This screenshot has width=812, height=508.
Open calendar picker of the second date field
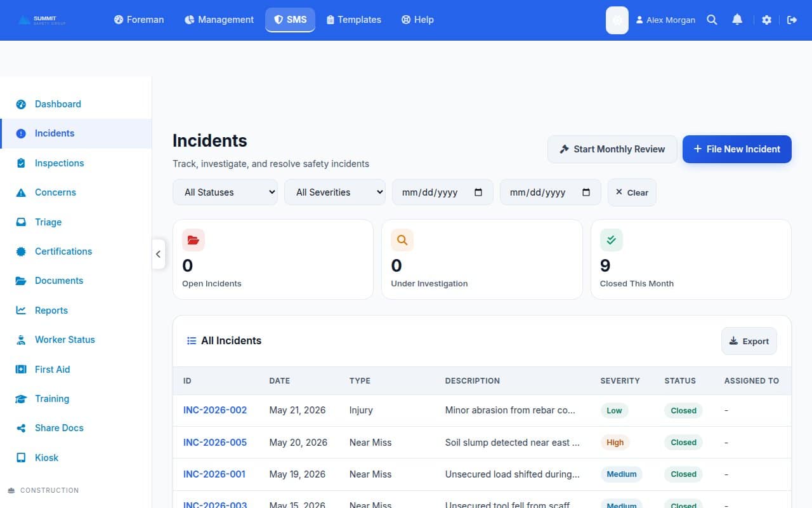[x=586, y=192]
